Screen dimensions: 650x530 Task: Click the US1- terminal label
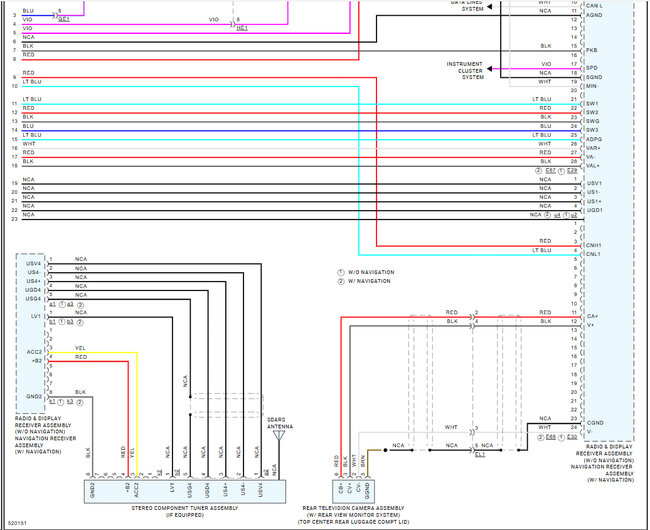[x=593, y=192]
